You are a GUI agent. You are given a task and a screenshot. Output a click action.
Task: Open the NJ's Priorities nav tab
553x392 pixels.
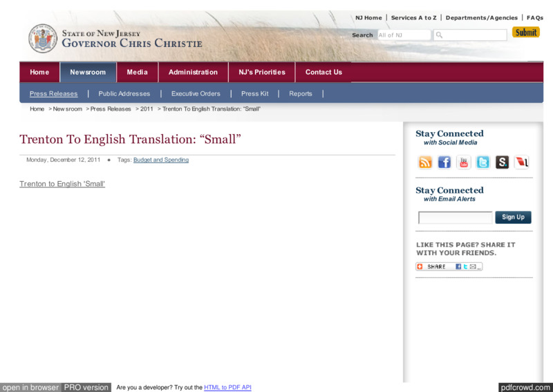[262, 72]
